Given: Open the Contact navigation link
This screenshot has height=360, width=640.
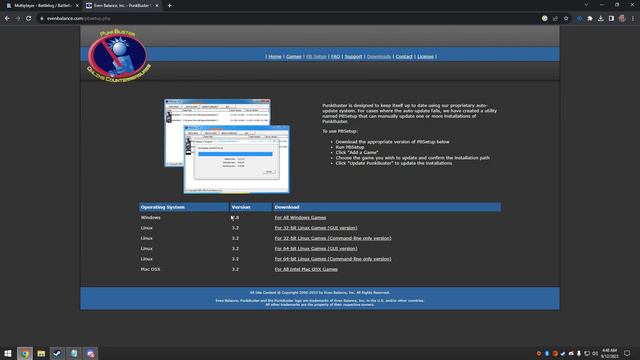Looking at the screenshot, I should (404, 56).
